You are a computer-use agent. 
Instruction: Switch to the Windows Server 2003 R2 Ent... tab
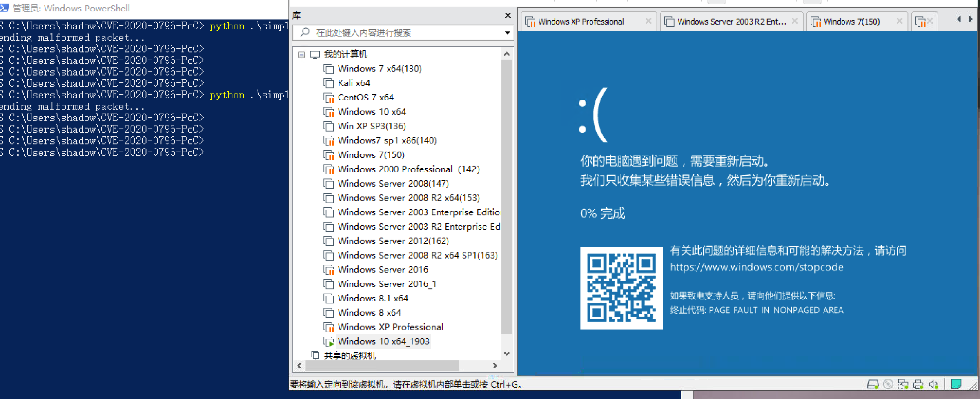(732, 22)
